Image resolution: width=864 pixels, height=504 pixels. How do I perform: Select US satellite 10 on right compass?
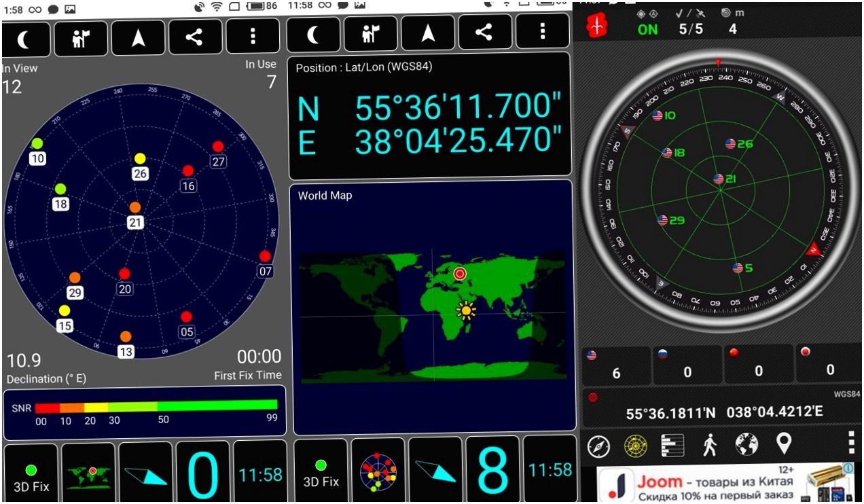click(x=664, y=115)
